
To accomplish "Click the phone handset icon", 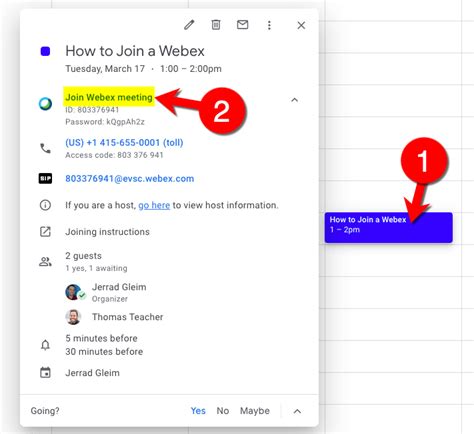I will coord(45,148).
